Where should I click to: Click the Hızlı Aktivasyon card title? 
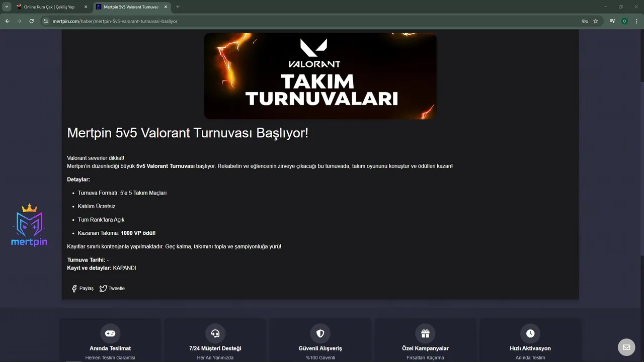tap(530, 348)
